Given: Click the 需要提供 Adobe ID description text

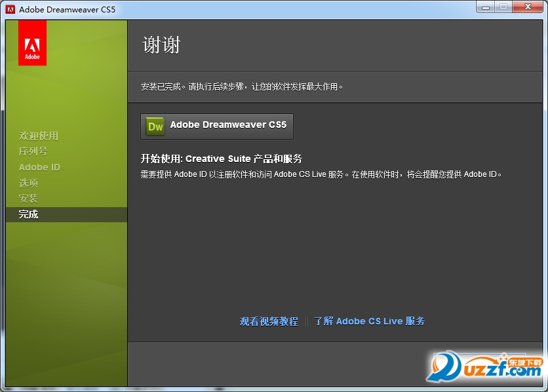Looking at the screenshot, I should (x=321, y=174).
